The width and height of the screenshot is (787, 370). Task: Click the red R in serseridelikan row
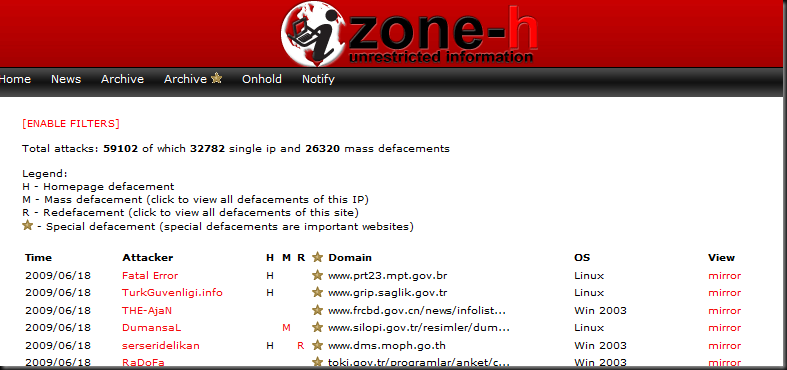(301, 346)
